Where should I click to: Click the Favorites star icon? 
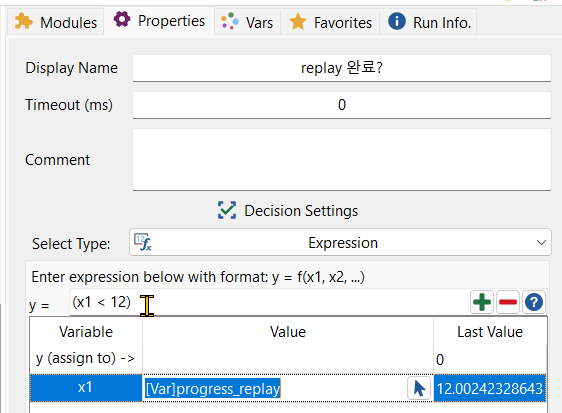point(298,22)
